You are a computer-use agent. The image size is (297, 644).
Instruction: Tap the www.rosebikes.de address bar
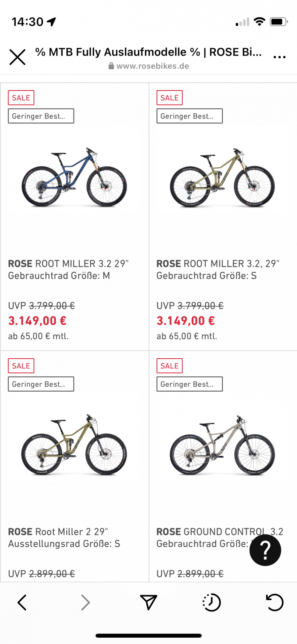pos(149,66)
